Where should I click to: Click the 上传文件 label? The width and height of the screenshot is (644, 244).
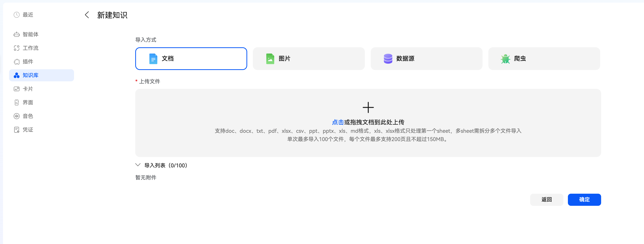click(x=150, y=81)
